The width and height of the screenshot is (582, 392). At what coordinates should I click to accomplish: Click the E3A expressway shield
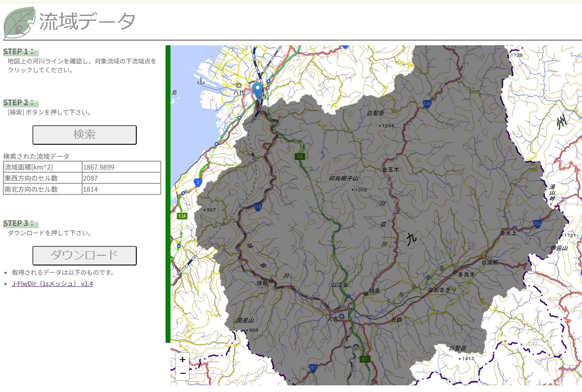tap(182, 216)
